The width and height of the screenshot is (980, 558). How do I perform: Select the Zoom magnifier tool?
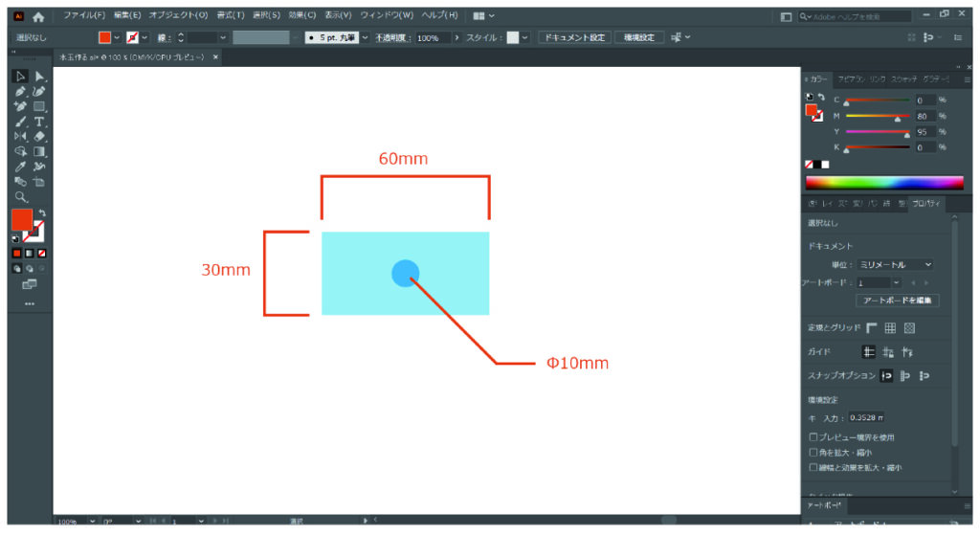pyautogui.click(x=20, y=197)
